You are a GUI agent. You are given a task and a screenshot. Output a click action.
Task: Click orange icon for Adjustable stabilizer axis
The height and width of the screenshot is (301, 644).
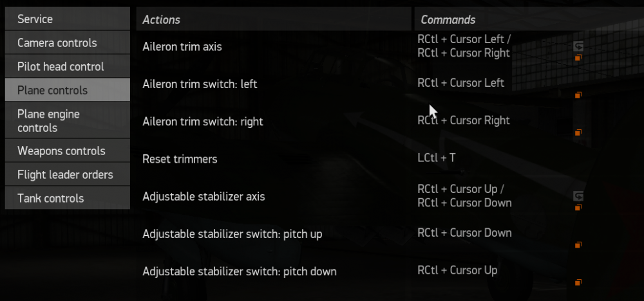point(578,208)
